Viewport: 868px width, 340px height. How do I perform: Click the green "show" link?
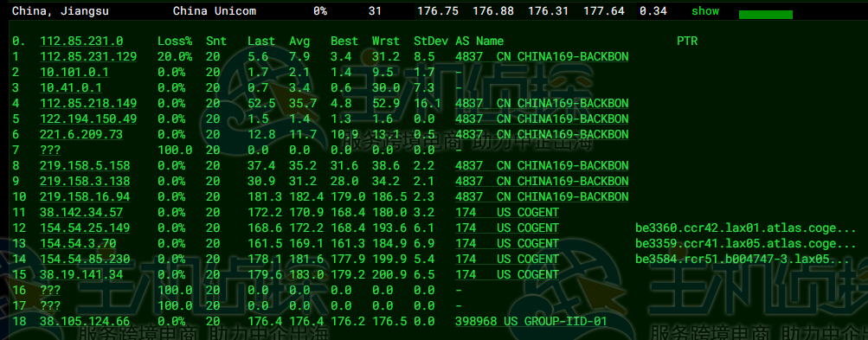[x=704, y=11]
